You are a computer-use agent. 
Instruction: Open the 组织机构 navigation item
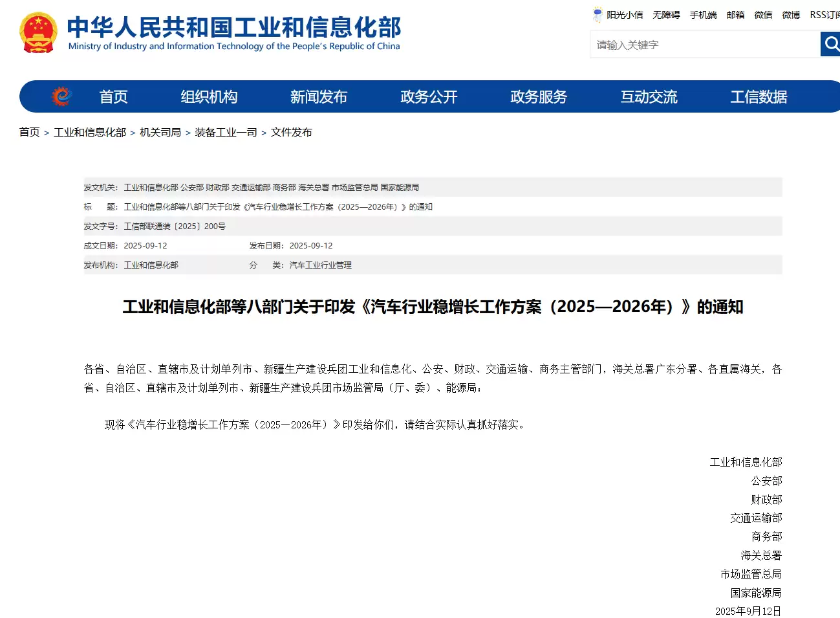coord(209,96)
